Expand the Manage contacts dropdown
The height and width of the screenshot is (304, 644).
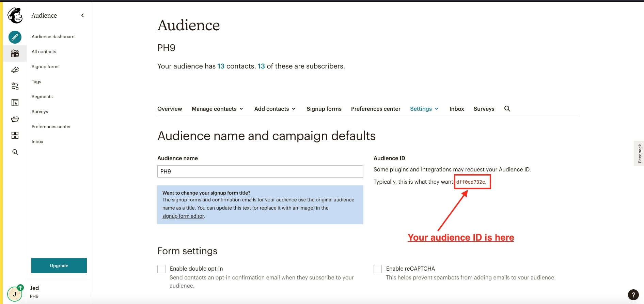[x=217, y=109]
